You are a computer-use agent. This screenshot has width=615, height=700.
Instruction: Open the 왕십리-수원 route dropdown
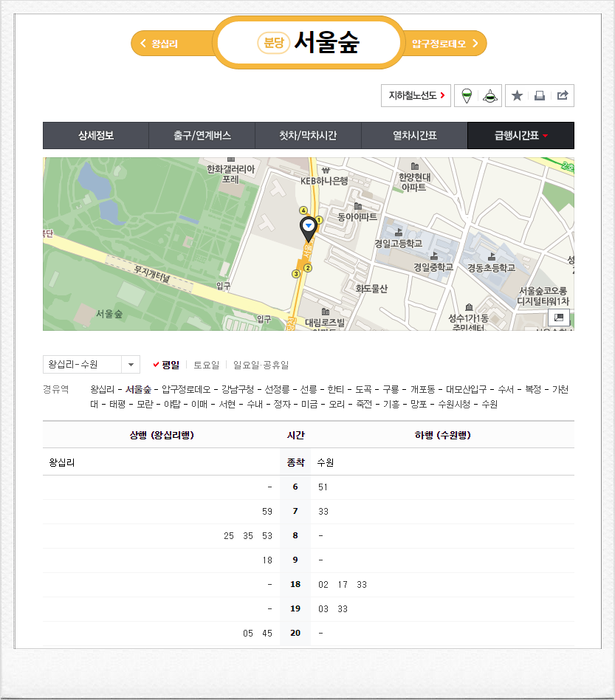[92, 364]
